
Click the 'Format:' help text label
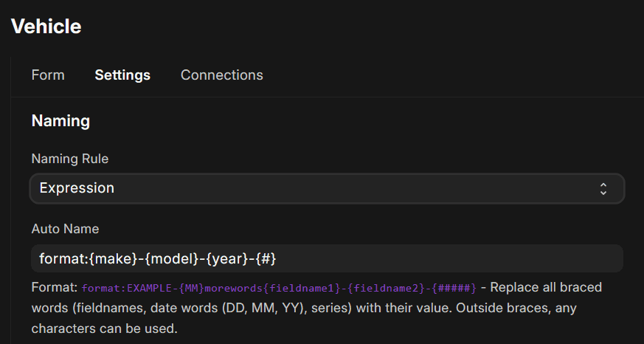tap(55, 286)
